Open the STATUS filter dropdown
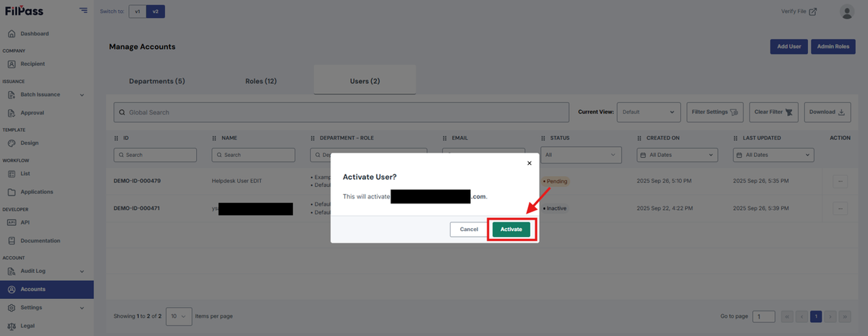 click(x=581, y=155)
